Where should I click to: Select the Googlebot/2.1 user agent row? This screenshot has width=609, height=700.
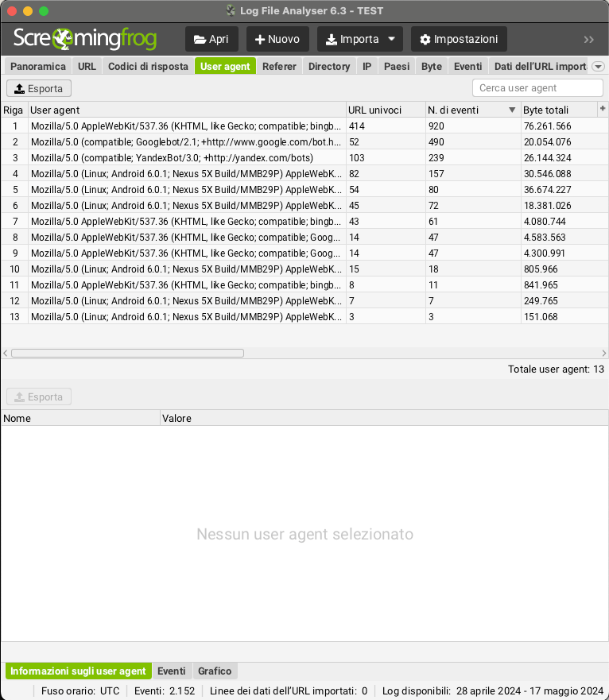point(186,141)
